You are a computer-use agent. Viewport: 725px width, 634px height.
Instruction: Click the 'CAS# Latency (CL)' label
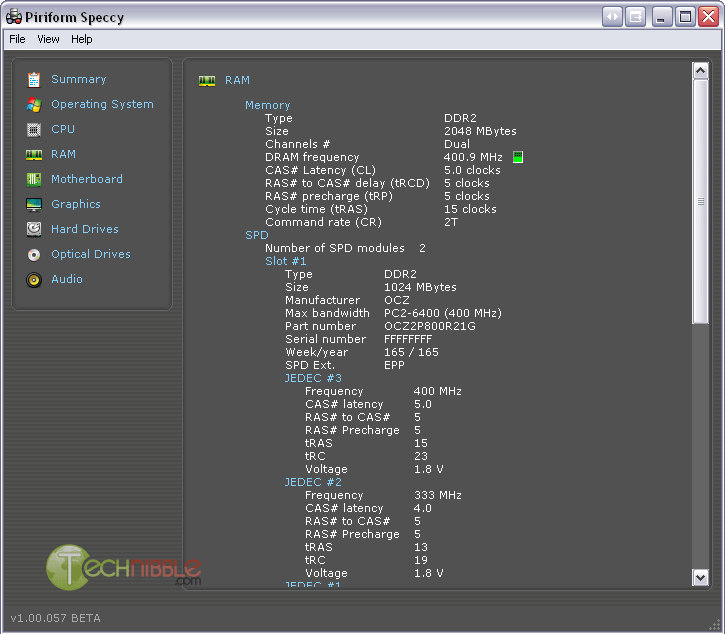[320, 170]
